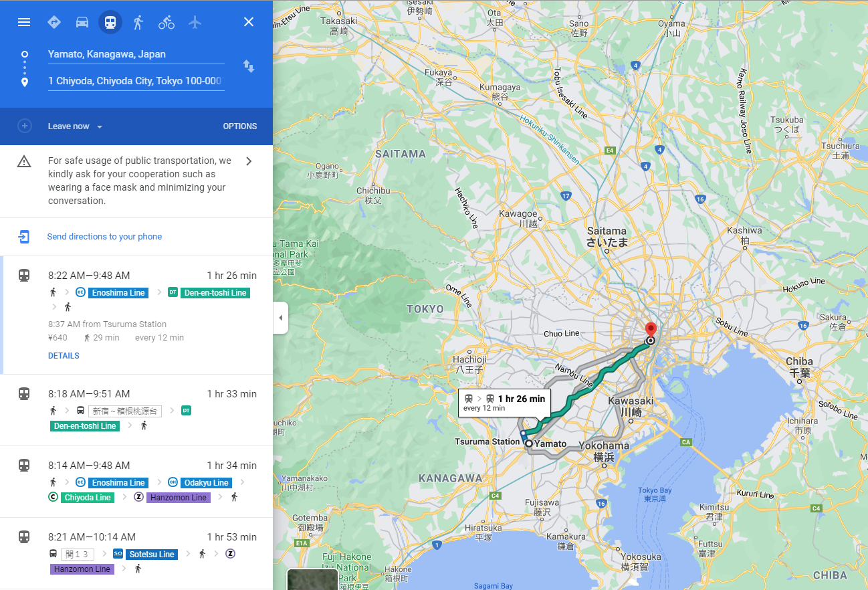This screenshot has width=868, height=590.
Task: Add a destination with plus icon
Action: [x=25, y=126]
